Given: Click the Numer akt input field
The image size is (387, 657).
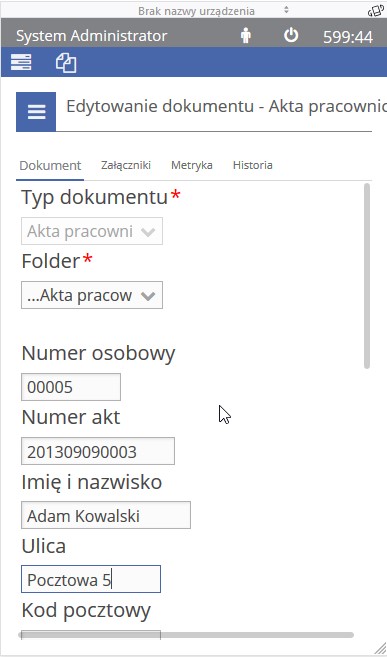Looking at the screenshot, I should coord(98,451).
